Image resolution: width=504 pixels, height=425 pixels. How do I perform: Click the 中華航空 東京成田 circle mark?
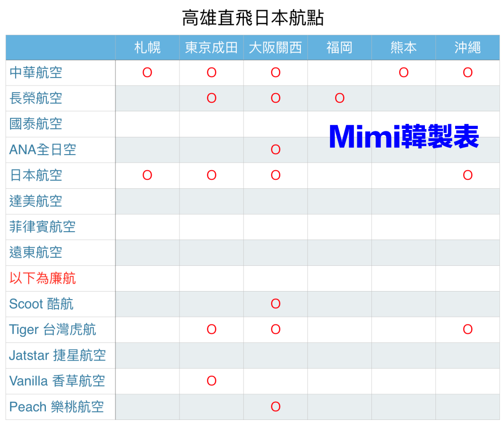point(212,73)
